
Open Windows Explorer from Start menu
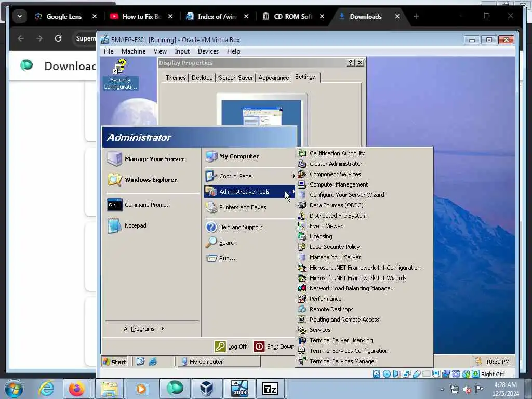(x=152, y=179)
